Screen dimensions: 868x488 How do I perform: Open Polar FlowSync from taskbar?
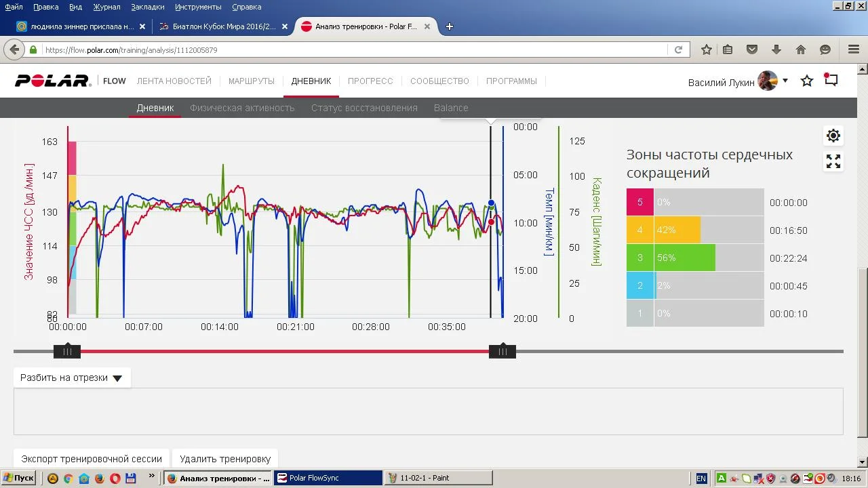click(x=328, y=478)
